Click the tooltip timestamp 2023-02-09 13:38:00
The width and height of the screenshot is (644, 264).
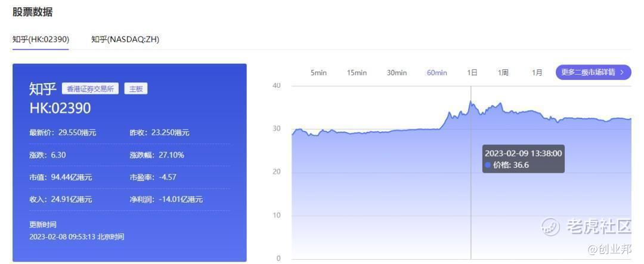[523, 154]
